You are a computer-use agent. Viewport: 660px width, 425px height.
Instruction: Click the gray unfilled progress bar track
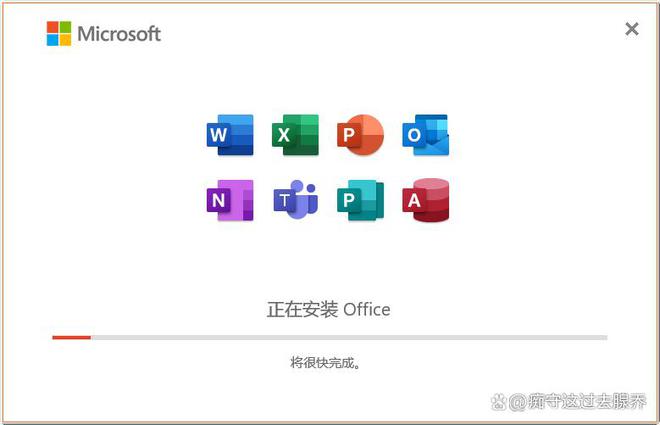[x=349, y=337]
